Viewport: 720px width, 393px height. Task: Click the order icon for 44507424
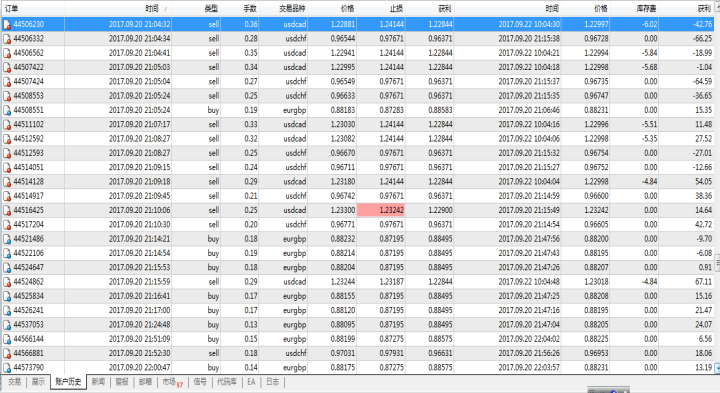click(x=7, y=82)
